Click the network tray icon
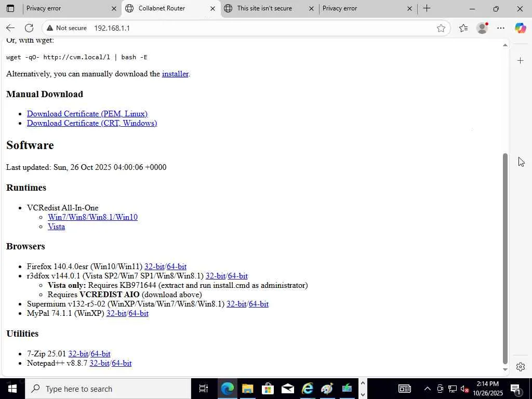 [x=453, y=389]
